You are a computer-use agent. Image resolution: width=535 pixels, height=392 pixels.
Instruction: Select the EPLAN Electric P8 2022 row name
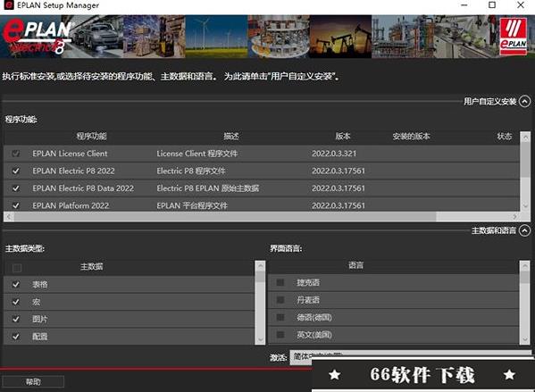(x=74, y=171)
